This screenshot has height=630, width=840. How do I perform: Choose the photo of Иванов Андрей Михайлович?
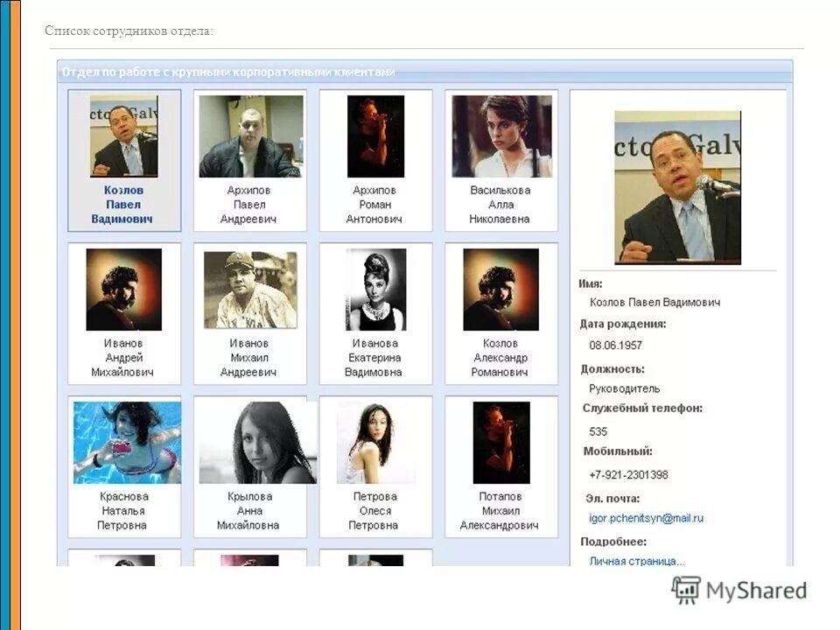[x=123, y=290]
